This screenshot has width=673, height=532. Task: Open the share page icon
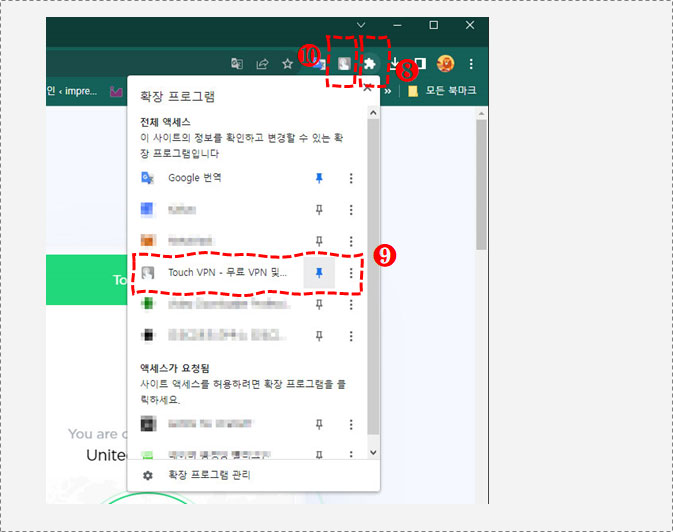[262, 64]
